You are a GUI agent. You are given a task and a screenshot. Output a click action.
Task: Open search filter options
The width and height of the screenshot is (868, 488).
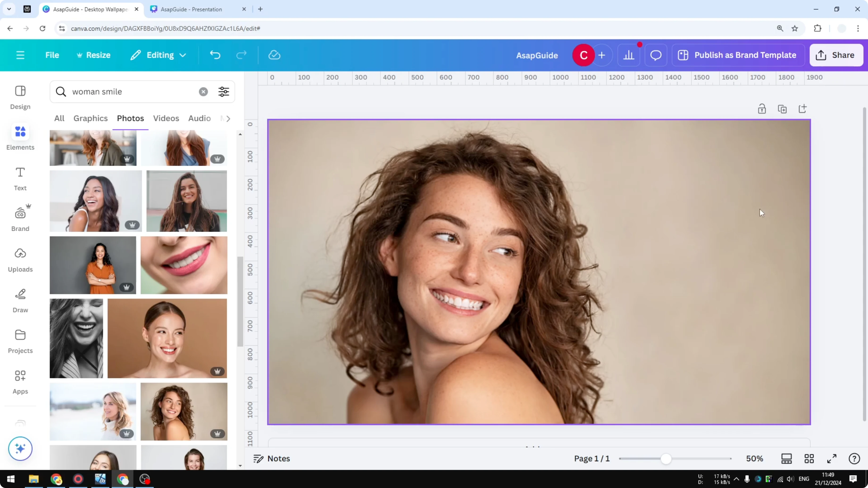coord(223,91)
